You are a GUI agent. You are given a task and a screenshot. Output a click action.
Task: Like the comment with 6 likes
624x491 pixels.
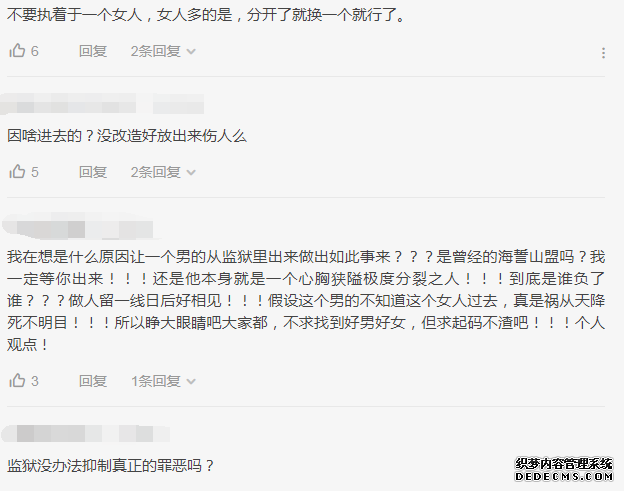point(17,51)
